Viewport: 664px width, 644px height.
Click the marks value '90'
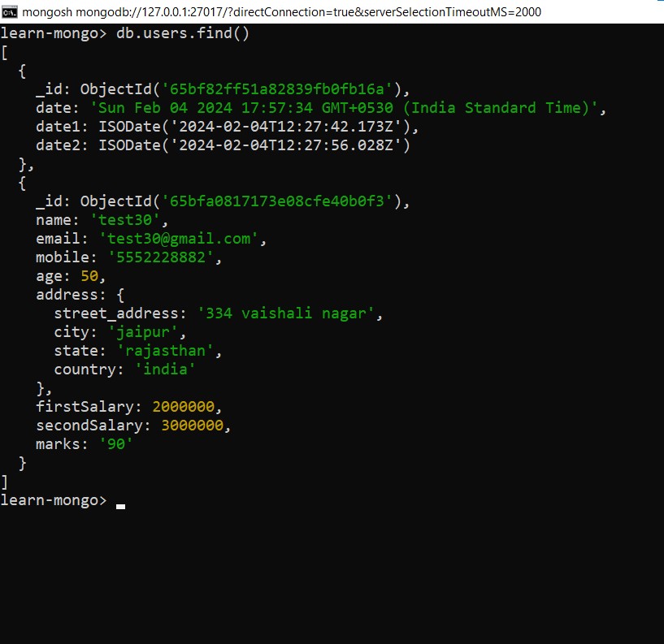tap(116, 444)
